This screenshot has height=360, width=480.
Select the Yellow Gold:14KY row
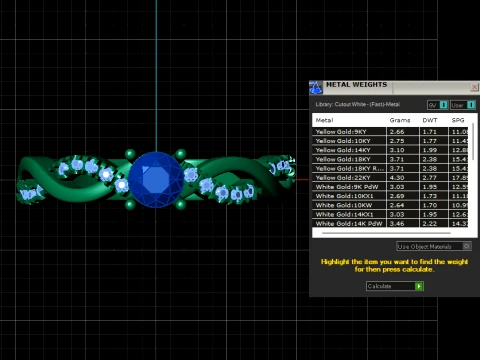390,150
